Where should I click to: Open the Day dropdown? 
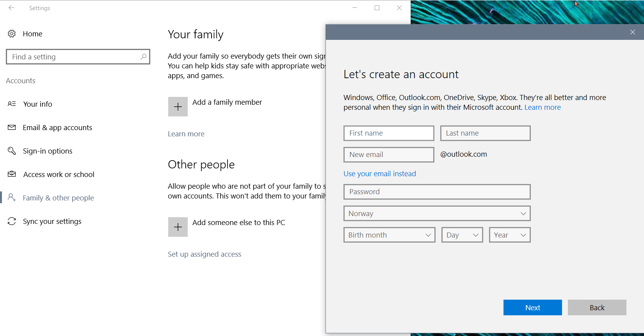462,235
